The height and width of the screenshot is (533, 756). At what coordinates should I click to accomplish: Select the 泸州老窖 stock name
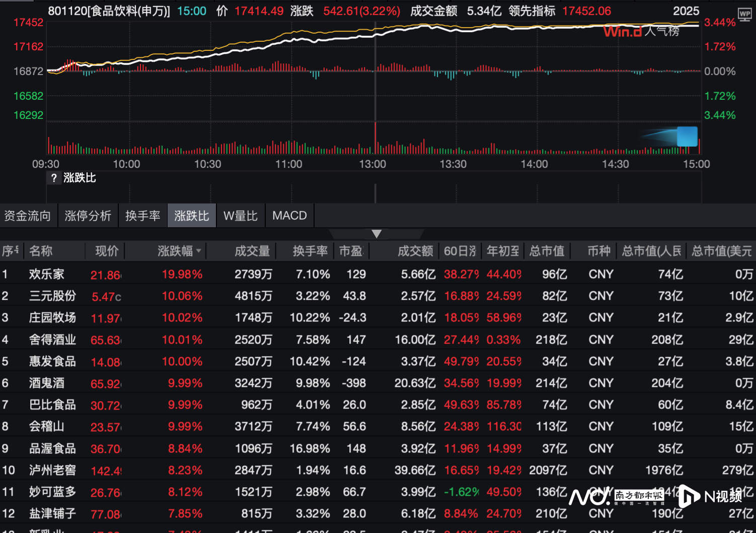pyautogui.click(x=52, y=470)
